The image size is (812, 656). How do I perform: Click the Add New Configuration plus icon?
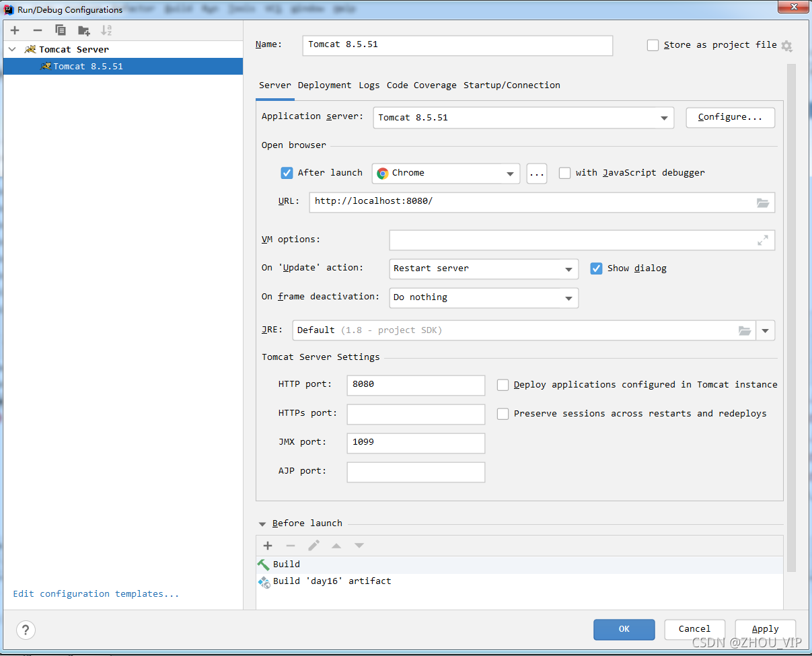pyautogui.click(x=15, y=30)
